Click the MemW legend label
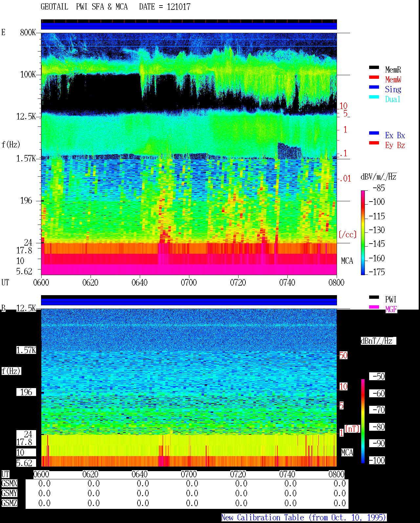Screen dimensions: 420x523 coord(393,79)
